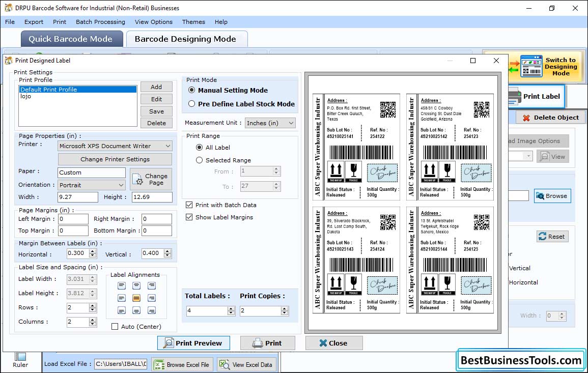Image resolution: width=588 pixels, height=373 pixels.
Task: Click Delete Object red X icon
Action: click(526, 118)
